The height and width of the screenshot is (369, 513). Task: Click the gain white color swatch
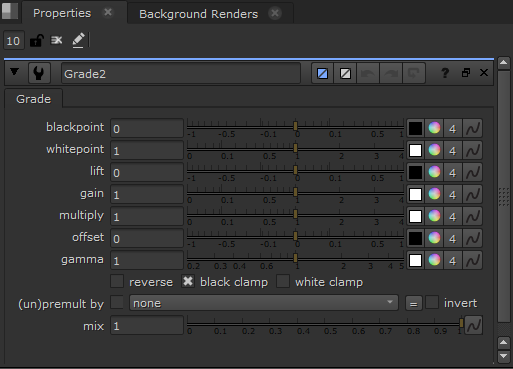click(x=415, y=194)
